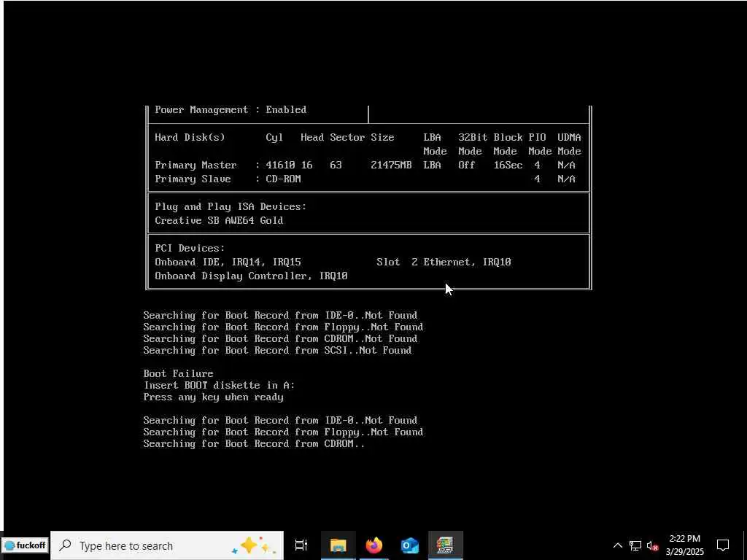This screenshot has width=747, height=560.
Task: Open Outlook from the taskbar
Action: (x=410, y=545)
